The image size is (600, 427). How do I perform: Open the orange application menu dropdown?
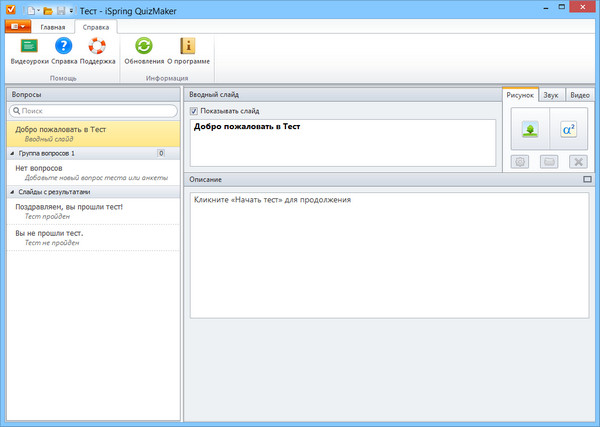[19, 27]
